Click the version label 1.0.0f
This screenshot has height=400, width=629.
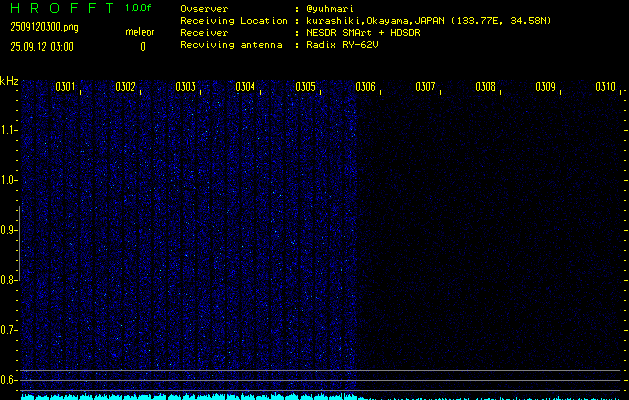pos(138,8)
